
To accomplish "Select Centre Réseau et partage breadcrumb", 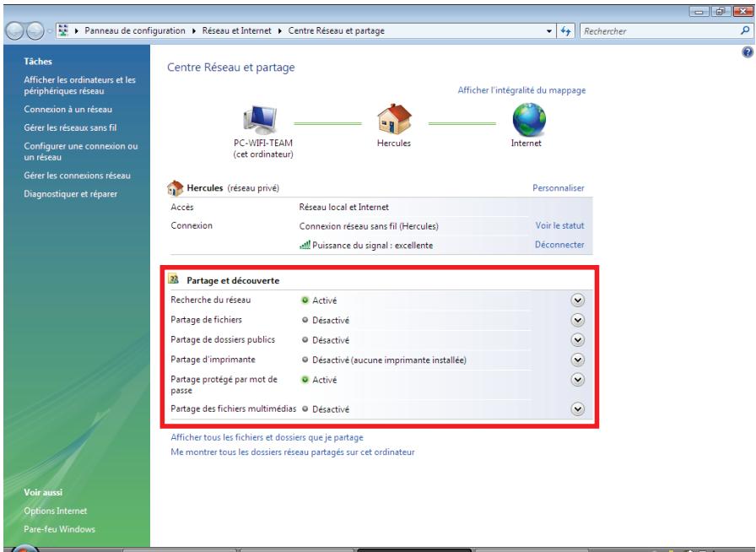I will click(336, 30).
